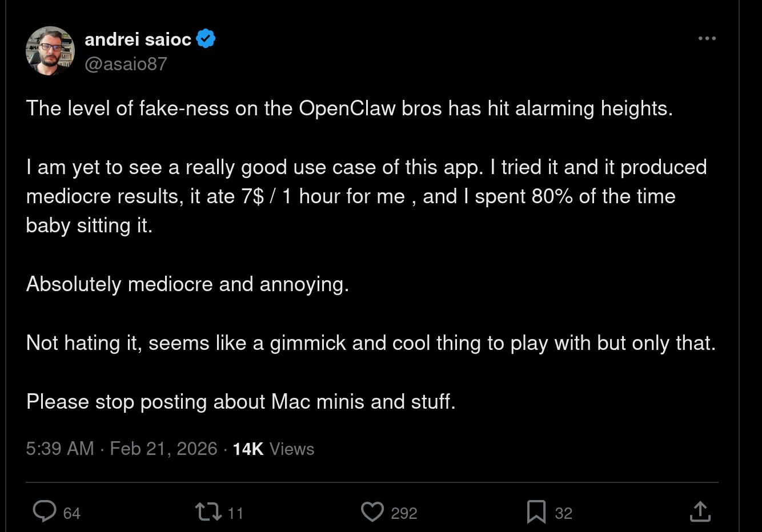Open andrei saioc's profile picture
The width and height of the screenshot is (762, 532).
[50, 51]
